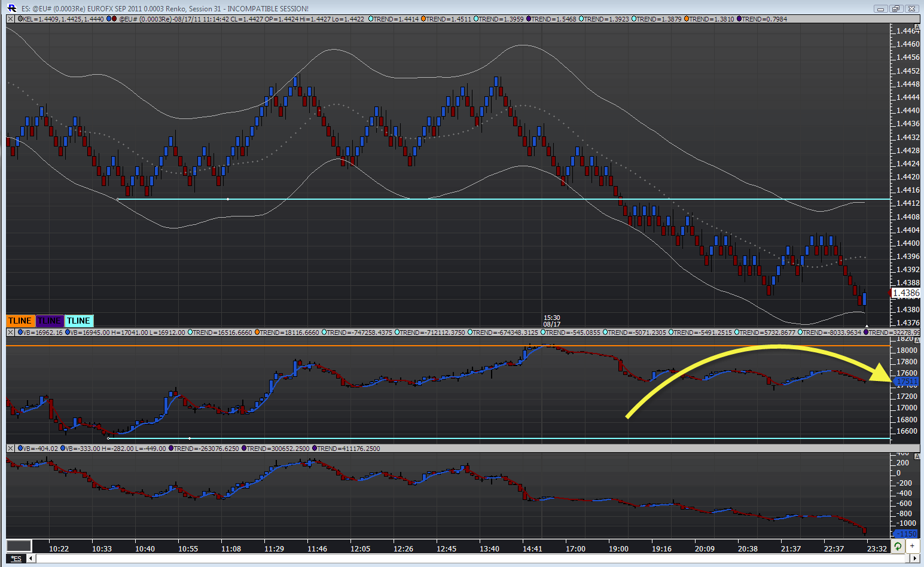
Task: Click the blue -1150 value label
Action: 905,534
